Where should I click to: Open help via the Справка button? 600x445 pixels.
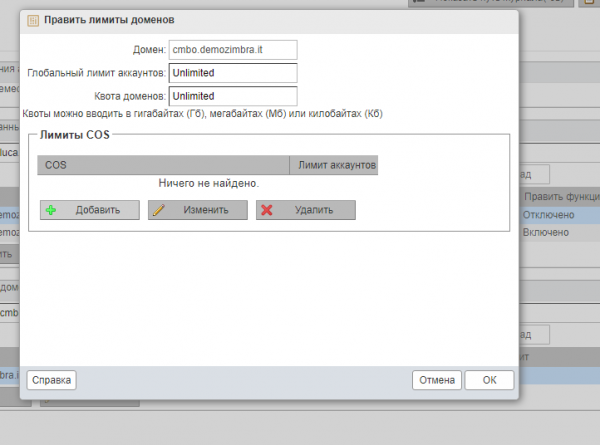[51, 380]
